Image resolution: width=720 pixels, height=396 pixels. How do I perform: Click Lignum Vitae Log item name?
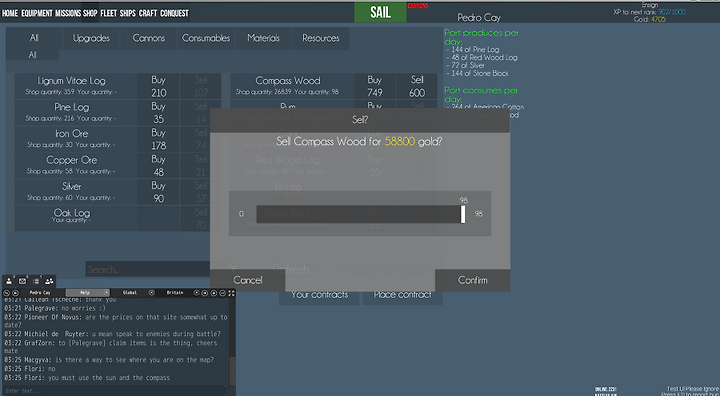coord(71,81)
